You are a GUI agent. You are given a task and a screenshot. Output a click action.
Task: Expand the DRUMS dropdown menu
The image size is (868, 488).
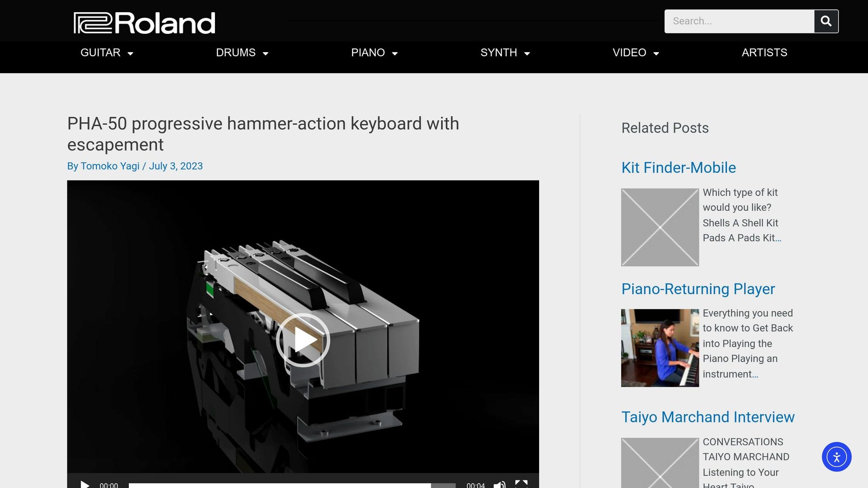pos(242,53)
